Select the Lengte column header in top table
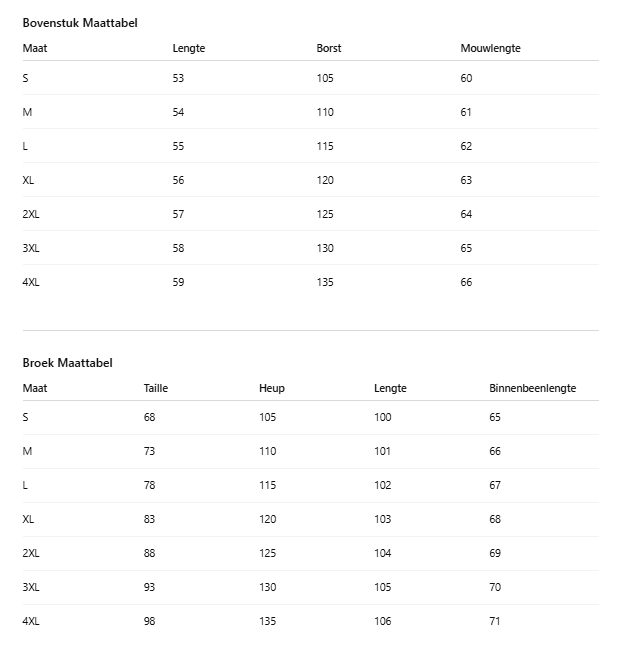This screenshot has width=627, height=663. point(188,48)
